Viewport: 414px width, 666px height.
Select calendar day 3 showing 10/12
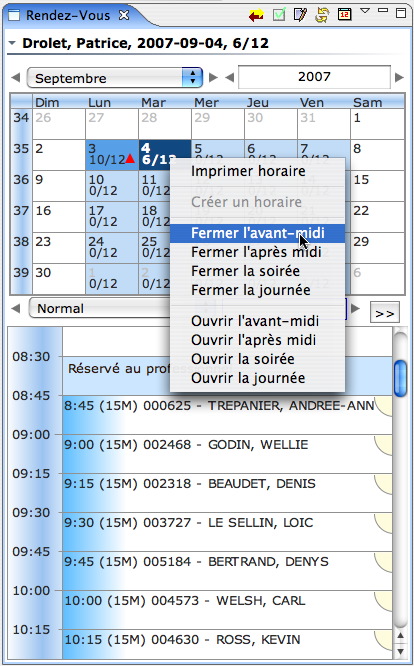coord(112,155)
